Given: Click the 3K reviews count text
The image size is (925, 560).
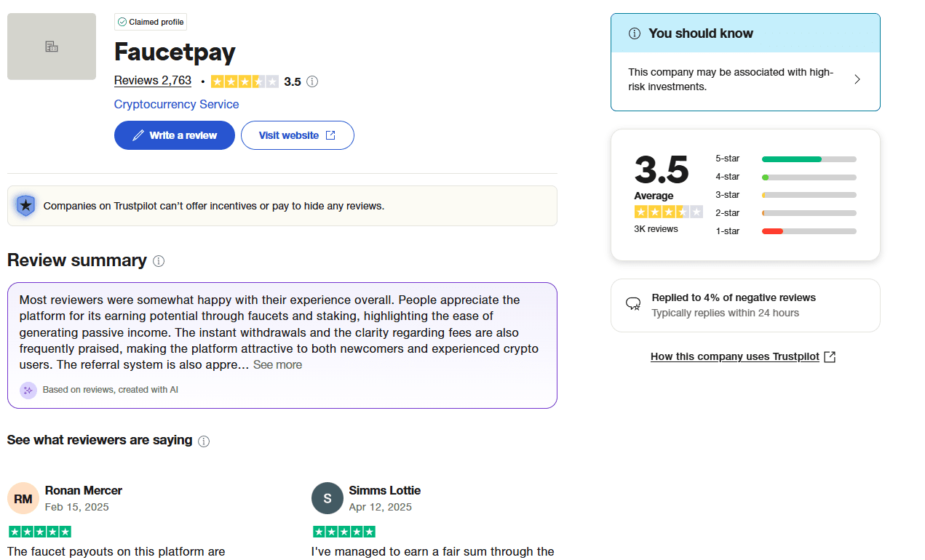Looking at the screenshot, I should 656,229.
